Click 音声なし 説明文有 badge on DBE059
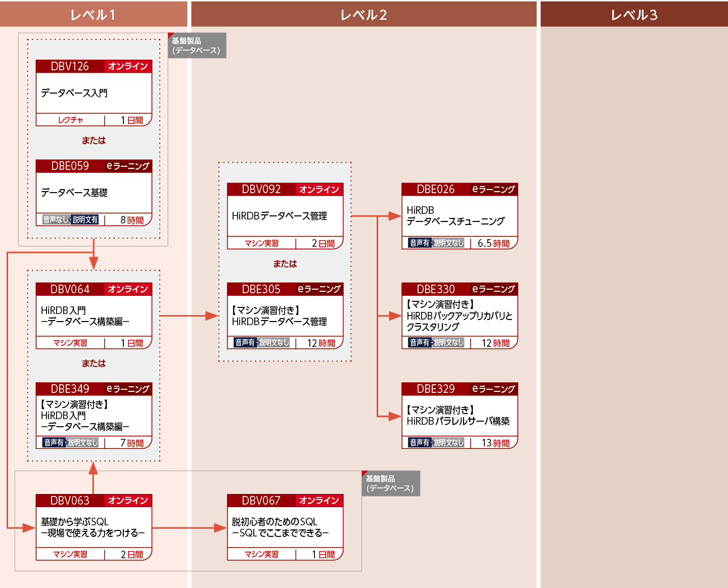The image size is (728, 588). (70, 220)
